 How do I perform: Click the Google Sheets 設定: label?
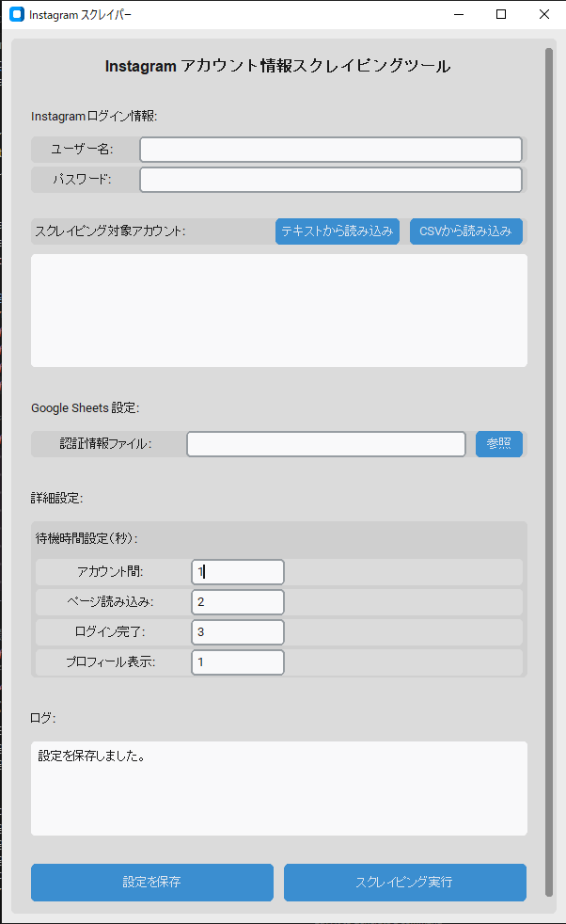[86, 407]
